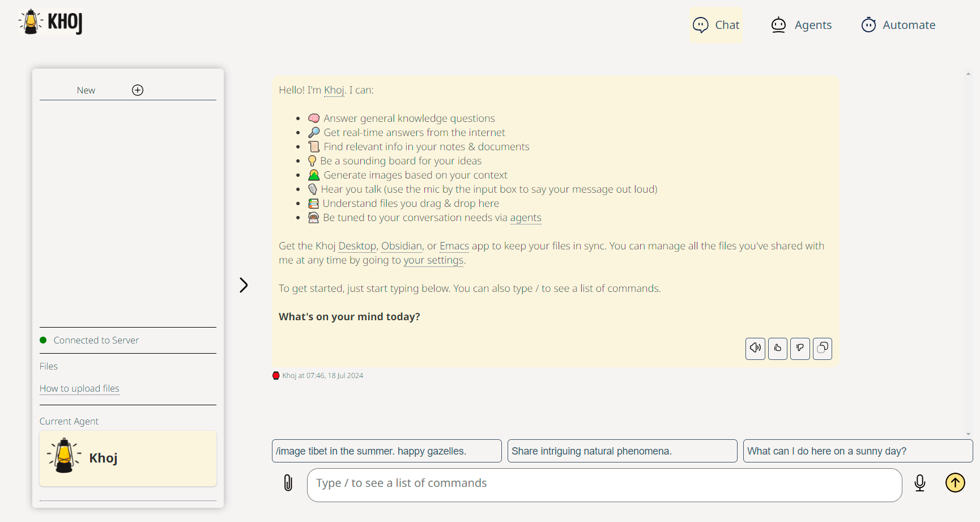This screenshot has height=522, width=980.
Task: Open the 'How to upload files' link
Action: pyautogui.click(x=79, y=389)
